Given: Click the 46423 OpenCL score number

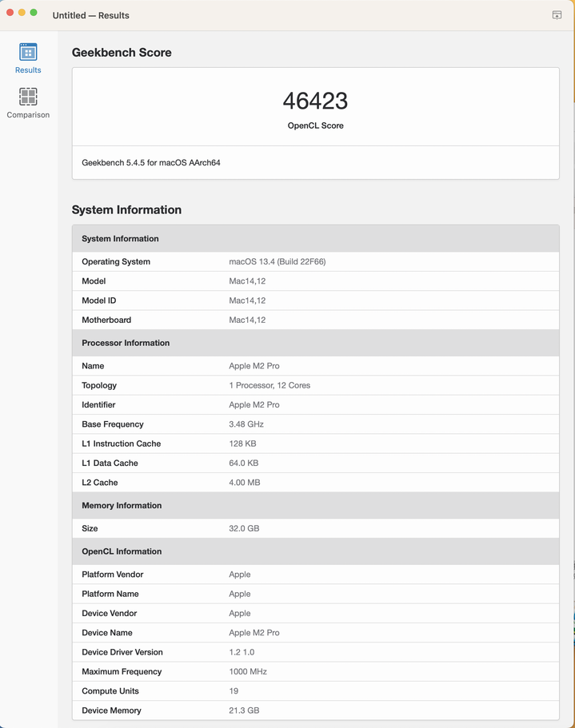Looking at the screenshot, I should (315, 101).
